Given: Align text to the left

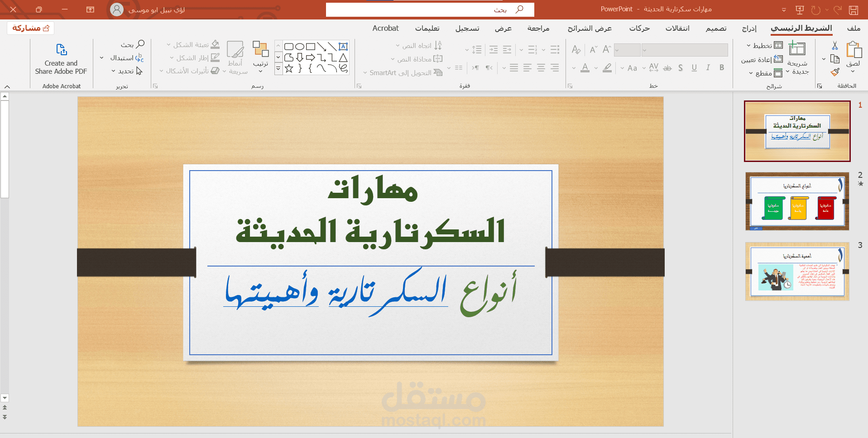Looking at the screenshot, I should click(x=528, y=68).
